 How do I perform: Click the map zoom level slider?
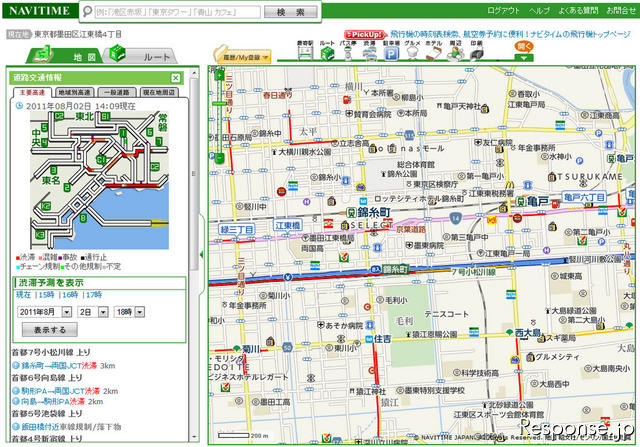pos(219,104)
